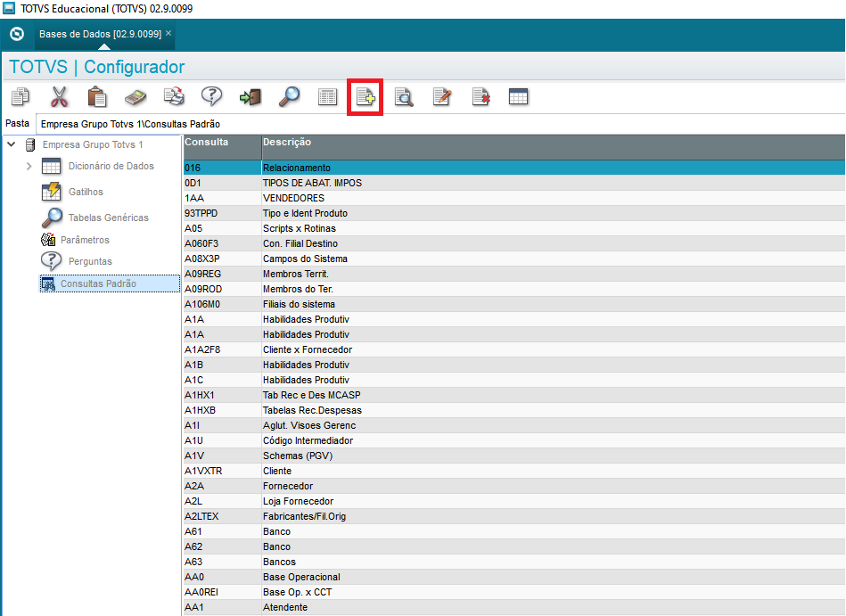Select row 0D1 TIPOS DE ABAT. IMPOS
The height and width of the screenshot is (616, 846).
(x=514, y=183)
